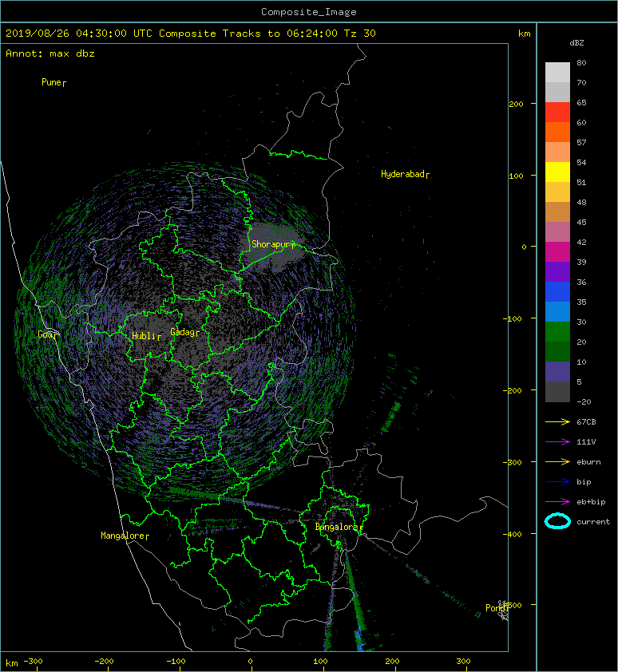The image size is (618, 672).
Task: Click the 48 dBZ brown-orange swatch
Action: (x=557, y=211)
